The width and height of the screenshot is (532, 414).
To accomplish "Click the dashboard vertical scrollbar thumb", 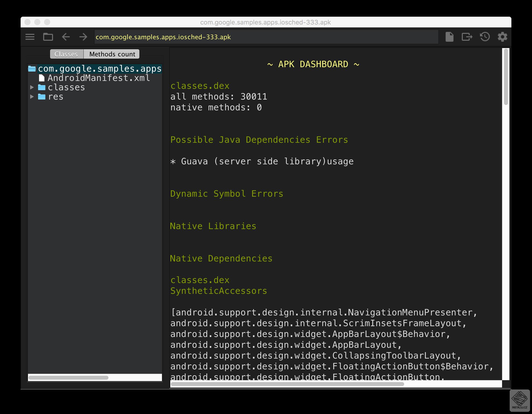I will [x=506, y=77].
